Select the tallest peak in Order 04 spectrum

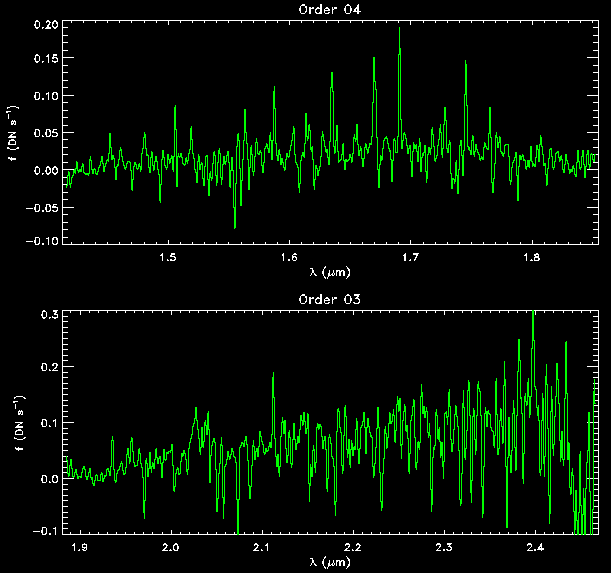click(x=399, y=30)
